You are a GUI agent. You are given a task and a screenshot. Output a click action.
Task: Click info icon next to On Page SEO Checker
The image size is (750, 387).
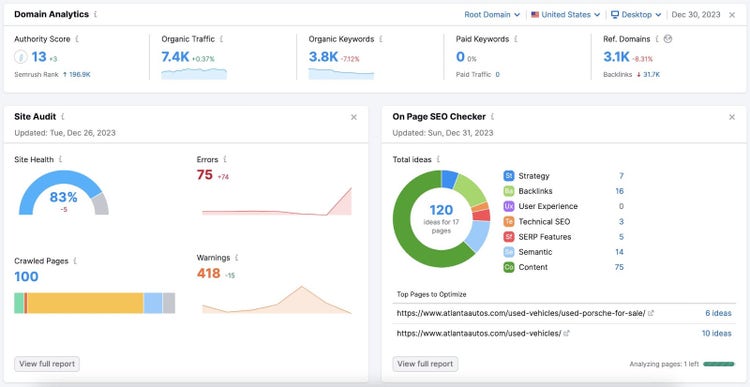pyautogui.click(x=493, y=117)
